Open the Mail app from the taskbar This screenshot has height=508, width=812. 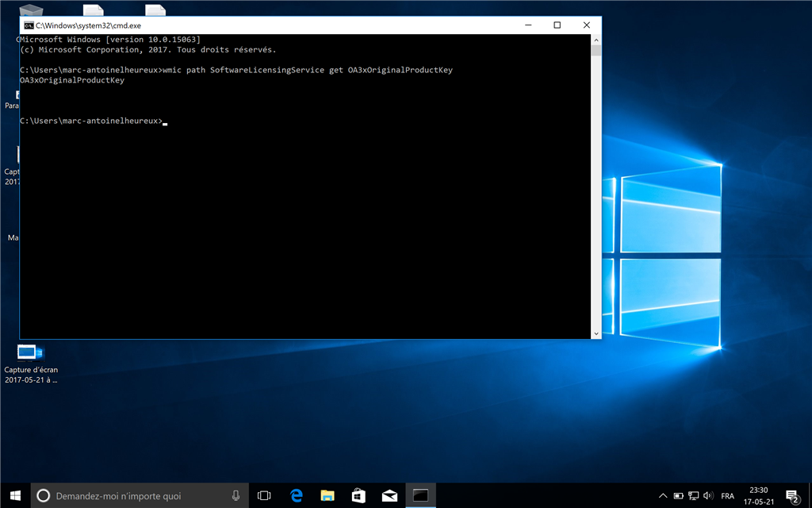tap(389, 495)
